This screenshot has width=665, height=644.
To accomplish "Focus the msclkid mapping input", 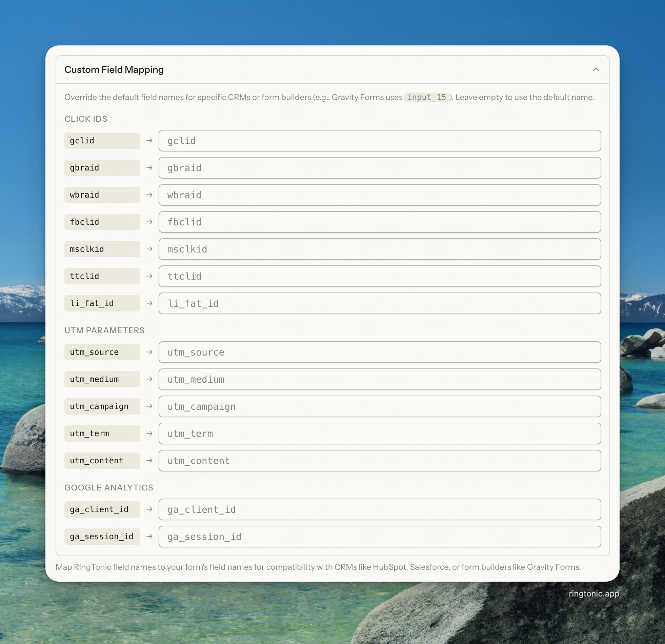I will [x=379, y=249].
